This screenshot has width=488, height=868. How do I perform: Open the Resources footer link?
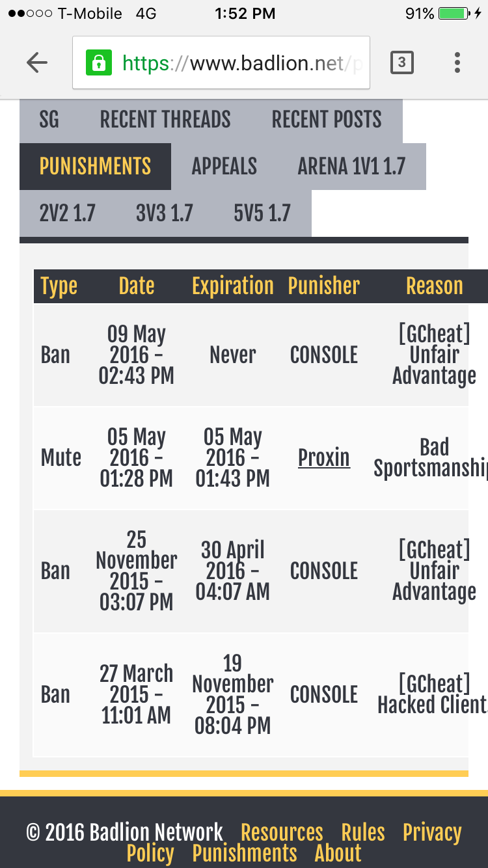(282, 832)
